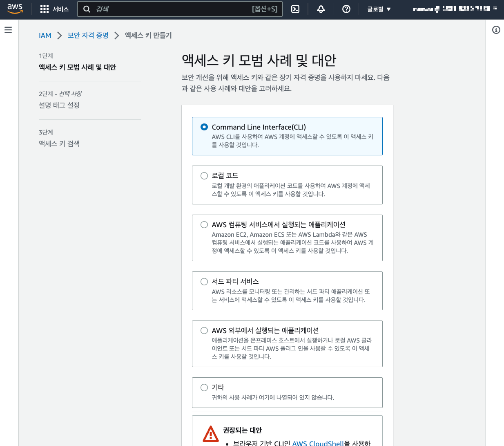Click the 액세스 키 만들기 breadcrumb text
This screenshot has width=504, height=446.
click(x=148, y=36)
